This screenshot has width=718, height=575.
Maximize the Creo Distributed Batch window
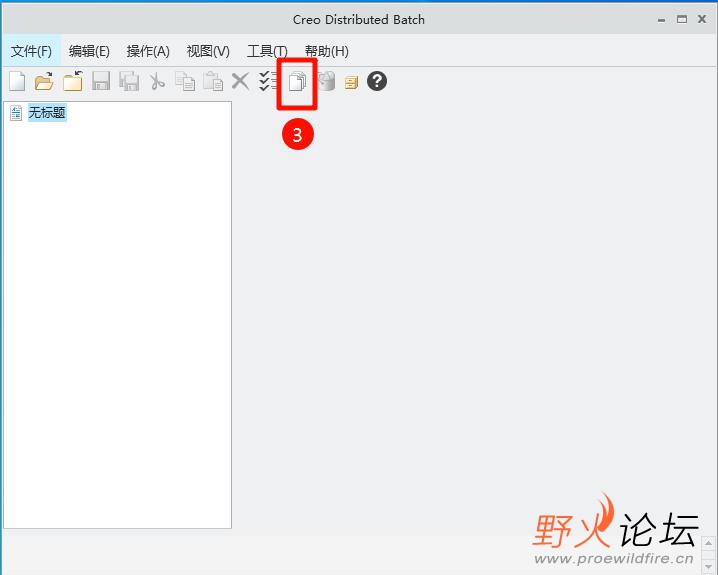click(x=682, y=19)
